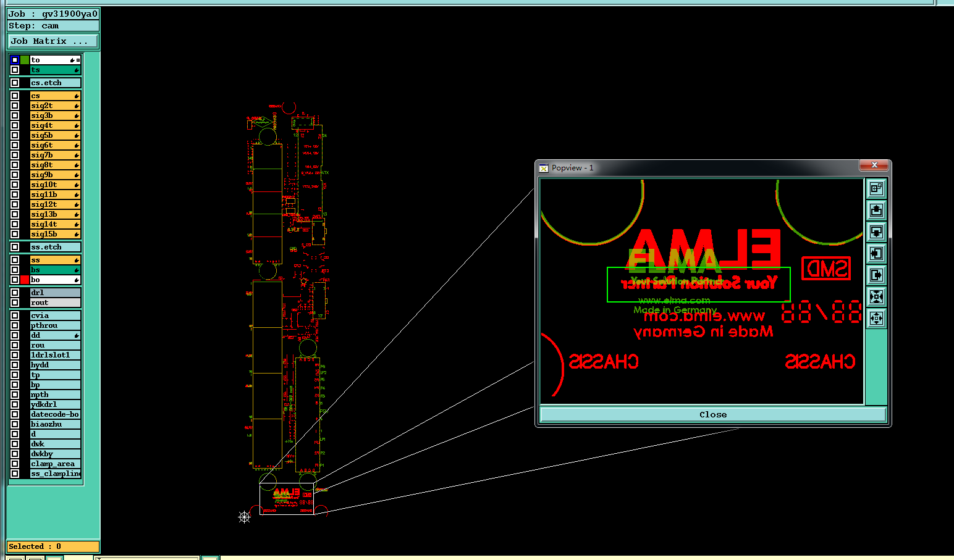Viewport: 954px width, 560px height.
Task: Click the hand icon on the 'cs' layer row
Action: tap(77, 96)
